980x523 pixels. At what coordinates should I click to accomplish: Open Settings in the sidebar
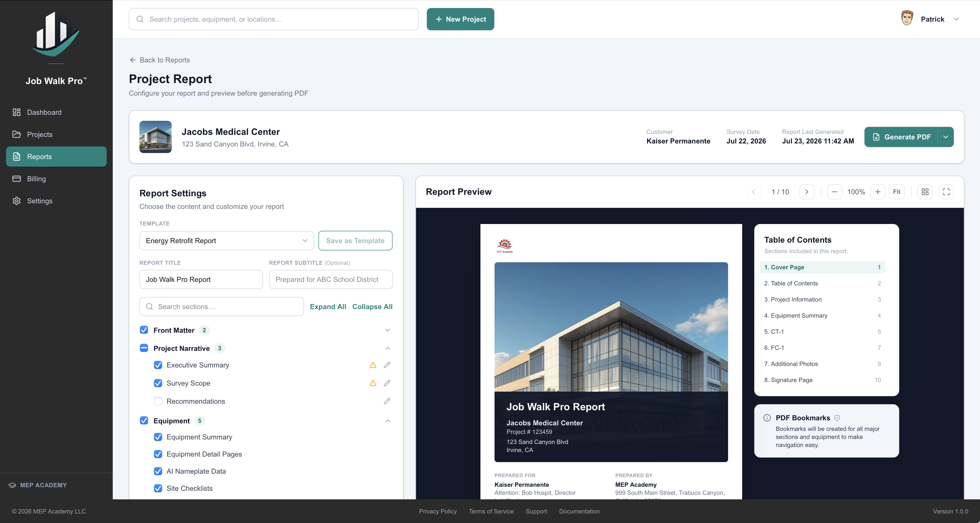(x=56, y=201)
